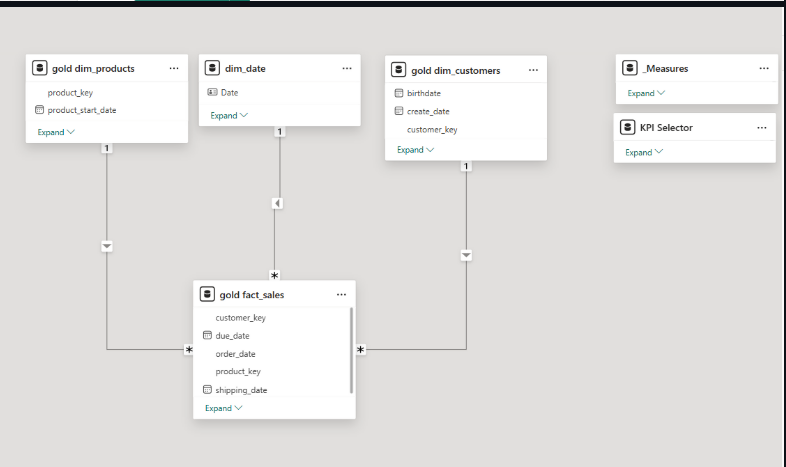
Task: Click the 1 cardinality marker under gold dim_products
Action: point(106,148)
